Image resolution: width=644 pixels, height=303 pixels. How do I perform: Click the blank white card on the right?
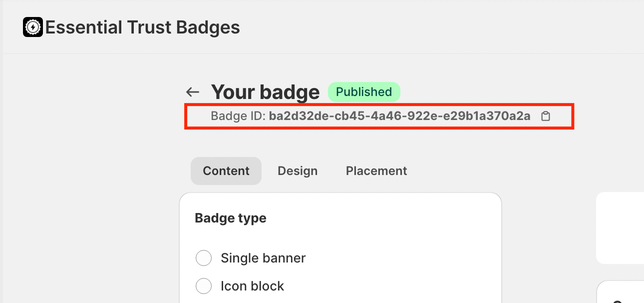(620, 228)
